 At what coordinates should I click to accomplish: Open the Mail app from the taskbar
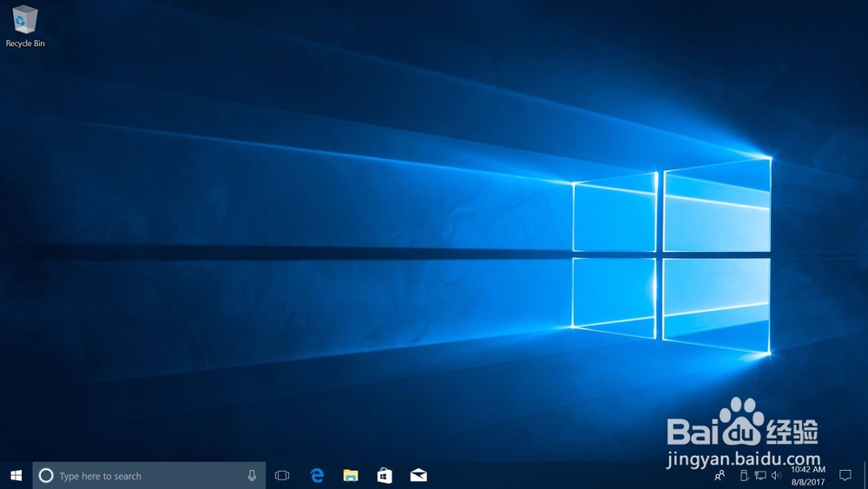[418, 475]
